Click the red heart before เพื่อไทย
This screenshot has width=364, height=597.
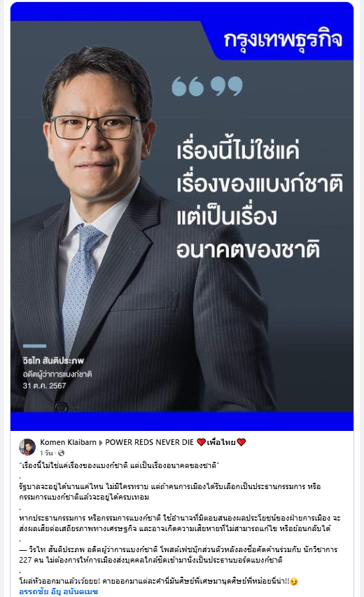pos(201,442)
